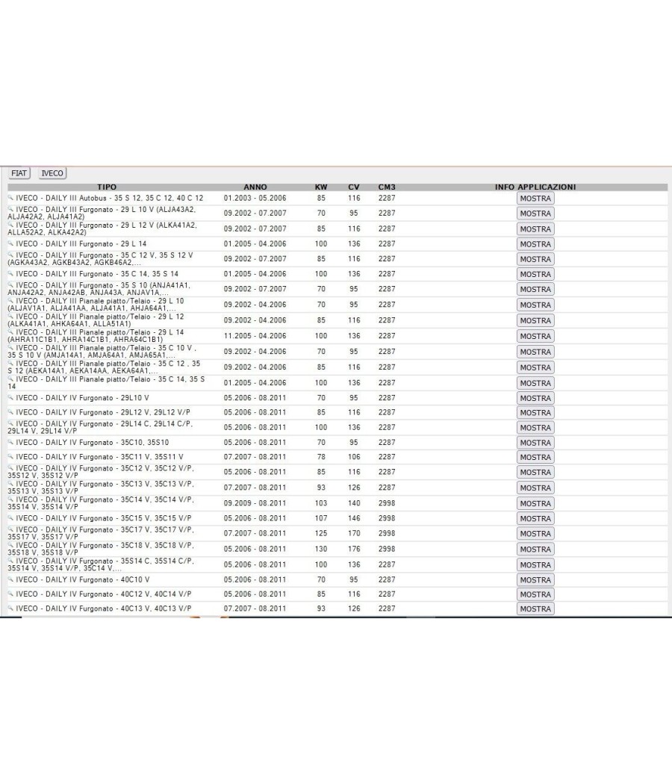Show applications for Daily III Furgonato 29 L 10 V
The image size is (672, 784).
click(535, 214)
